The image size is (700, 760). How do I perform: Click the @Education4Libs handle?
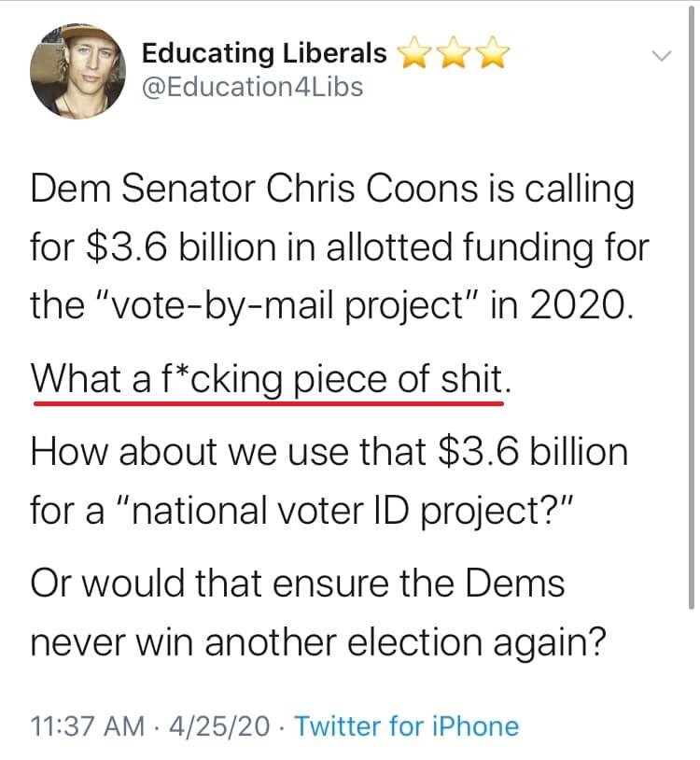tap(252, 88)
